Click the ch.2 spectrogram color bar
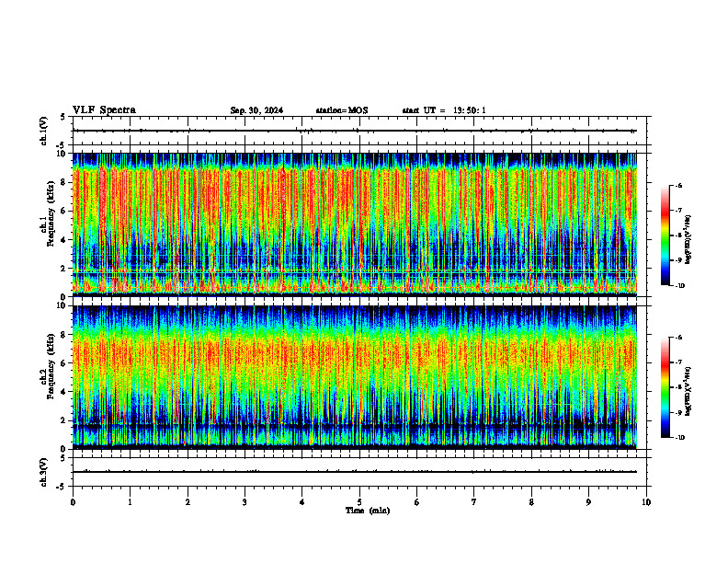 (665, 387)
